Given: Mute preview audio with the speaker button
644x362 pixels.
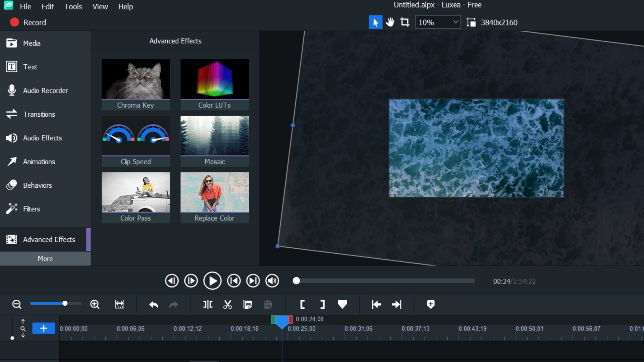Looking at the screenshot, I should [x=272, y=281].
